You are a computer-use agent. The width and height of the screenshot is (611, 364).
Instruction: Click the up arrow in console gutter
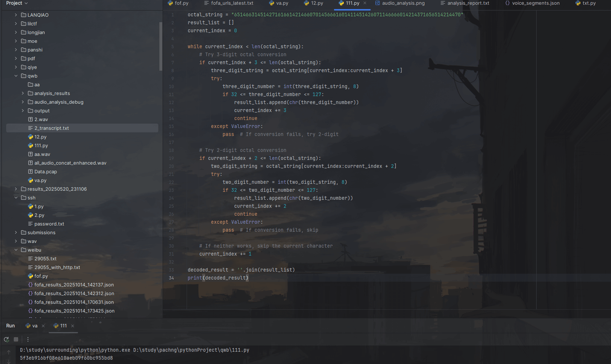click(x=9, y=352)
